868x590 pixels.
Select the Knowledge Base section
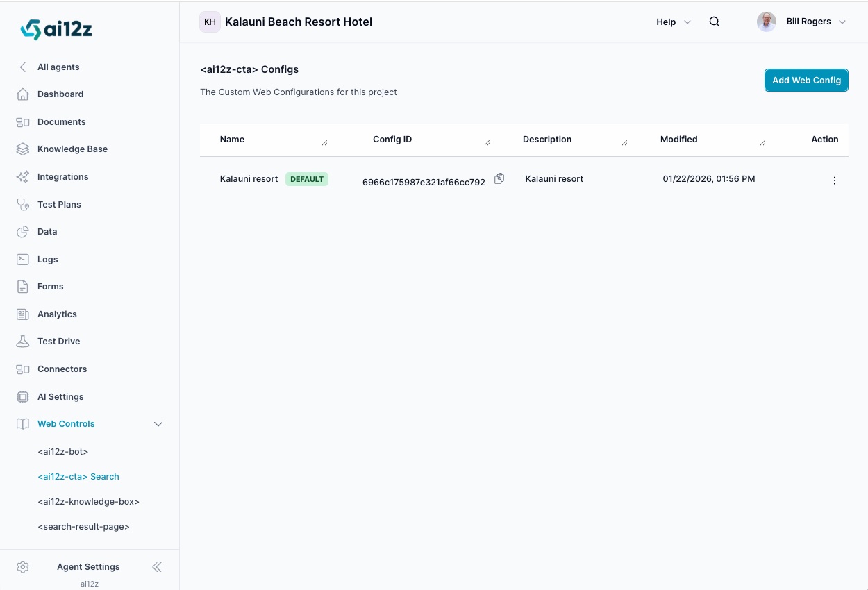point(72,149)
